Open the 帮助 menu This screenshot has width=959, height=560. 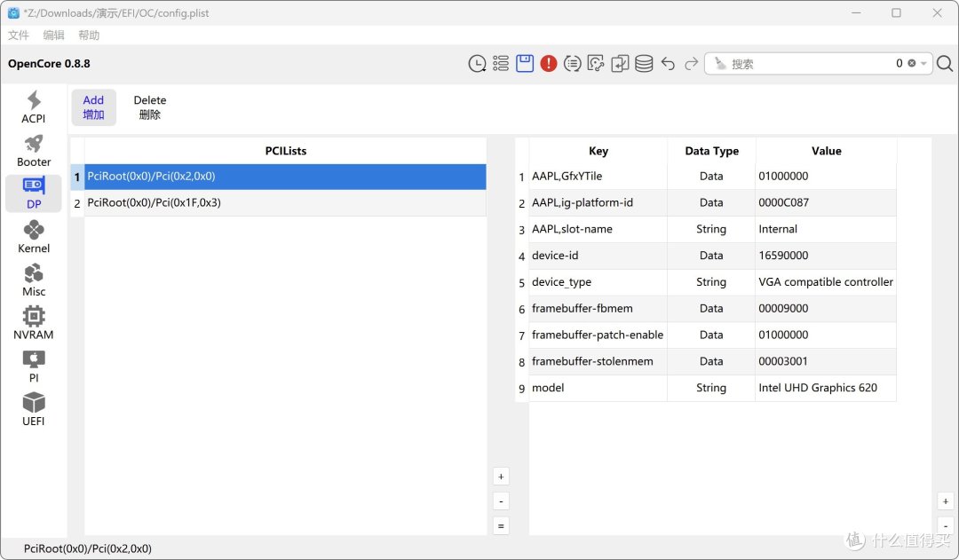click(89, 35)
